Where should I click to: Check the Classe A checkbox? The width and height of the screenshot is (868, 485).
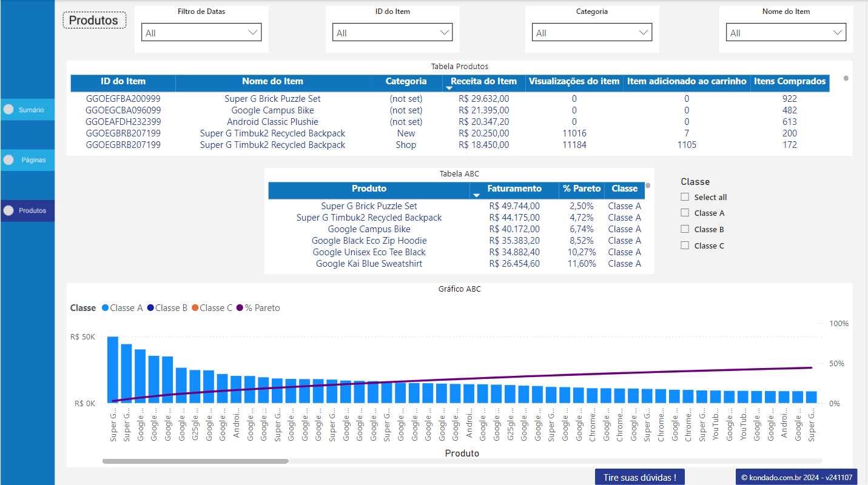686,213
